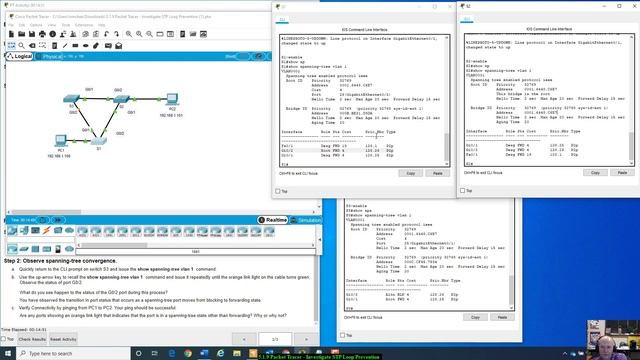Click PC2 device in the workspace
Image resolution: width=640 pixels, height=360 pixels.
[172, 99]
